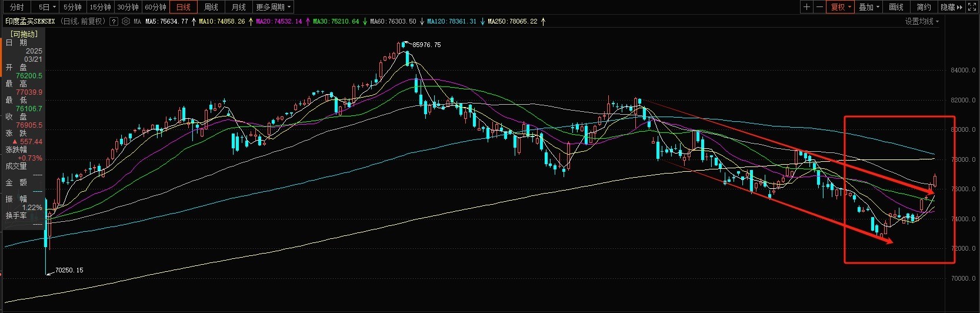Select the 分时 intraday view tab
This screenshot has width=980, height=313.
click(x=17, y=7)
